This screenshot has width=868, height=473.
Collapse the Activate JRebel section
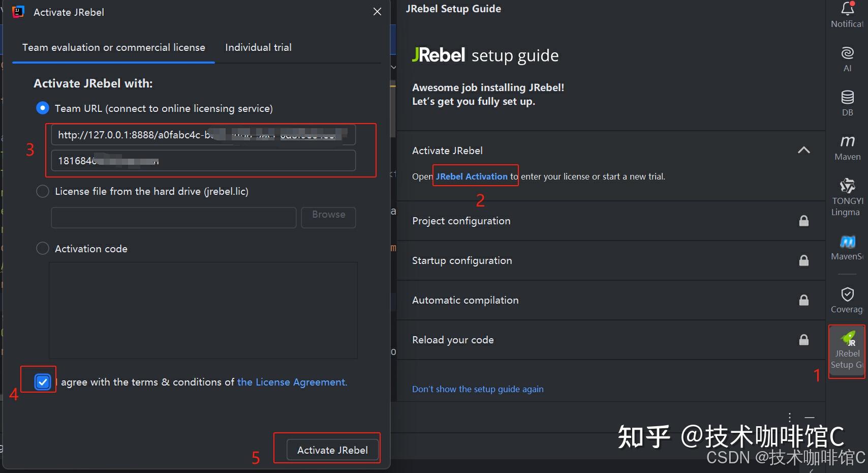coord(803,150)
